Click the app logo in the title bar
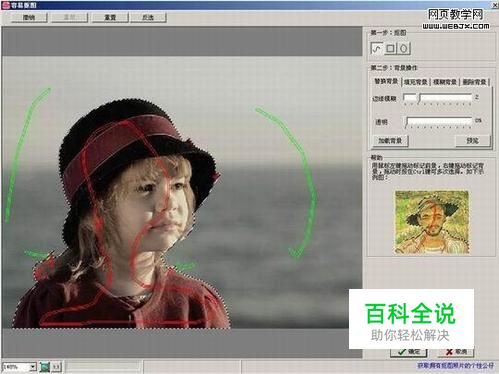 click(6, 5)
